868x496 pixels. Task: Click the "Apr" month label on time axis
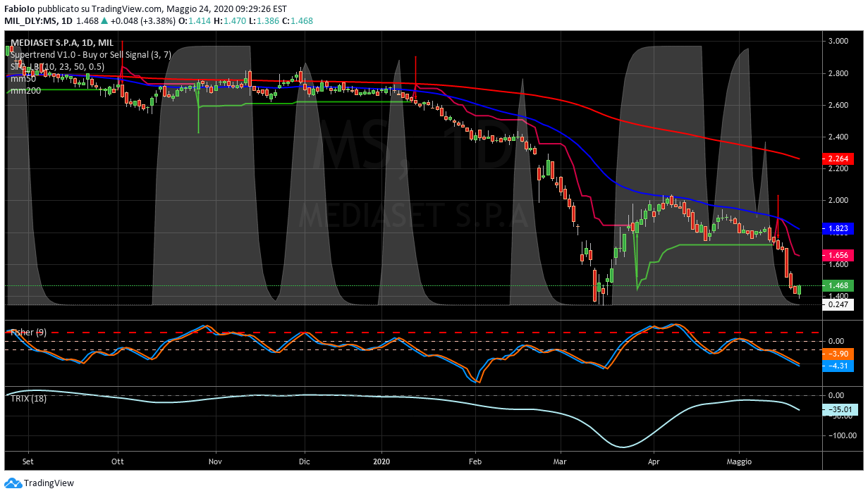coord(653,462)
